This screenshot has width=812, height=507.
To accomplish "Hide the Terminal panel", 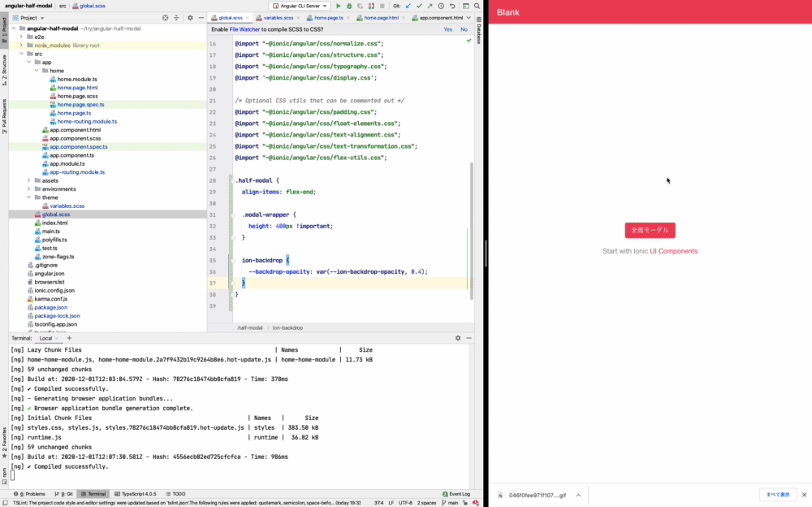I will (469, 338).
